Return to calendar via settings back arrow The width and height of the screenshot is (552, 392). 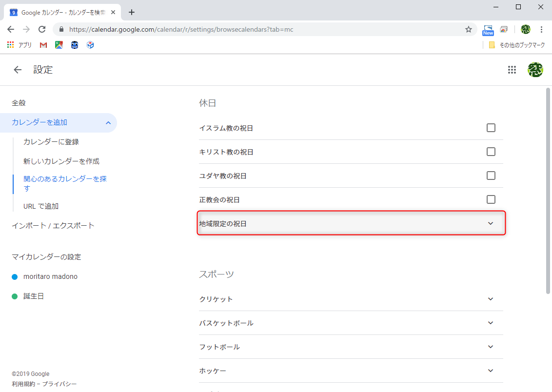(x=18, y=70)
